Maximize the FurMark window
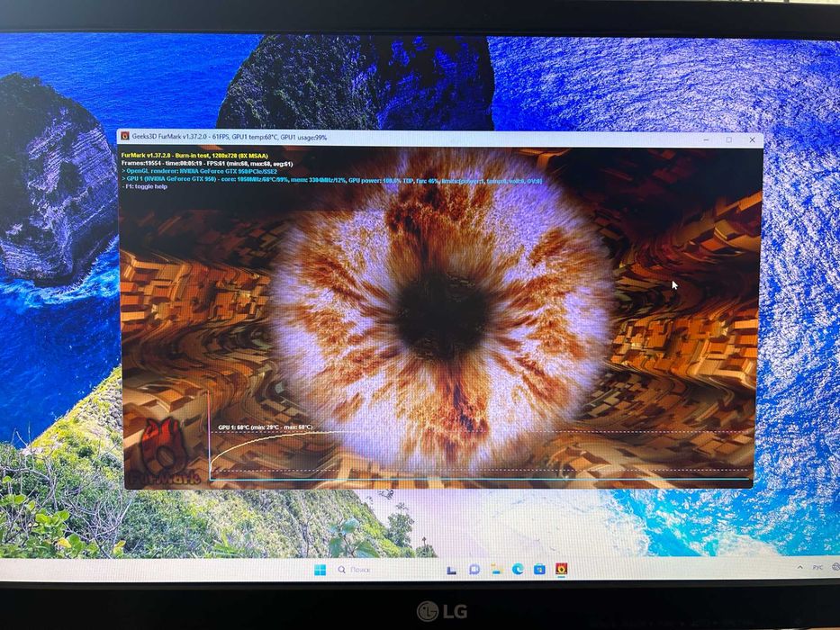Screen dimensions: 840x630 point(729,139)
